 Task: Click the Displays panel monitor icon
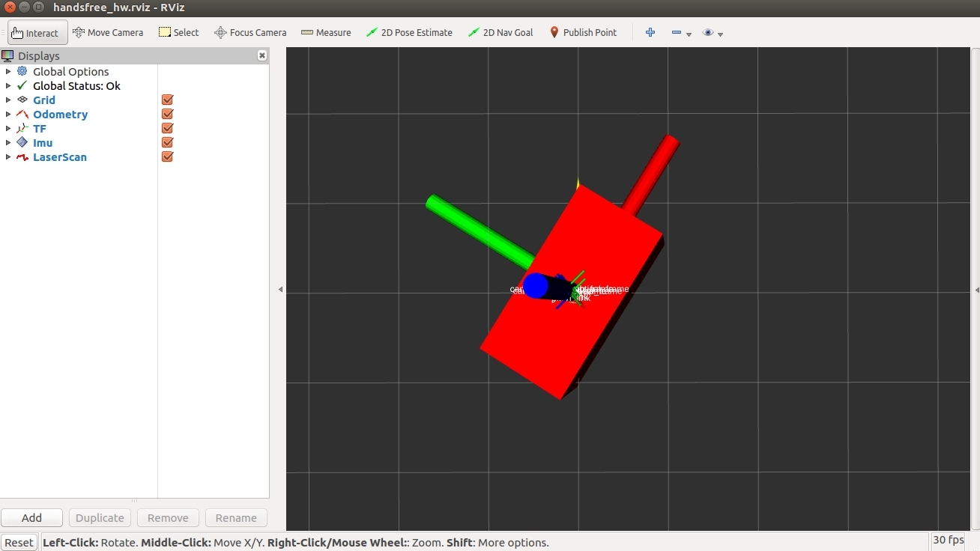pyautogui.click(x=8, y=55)
